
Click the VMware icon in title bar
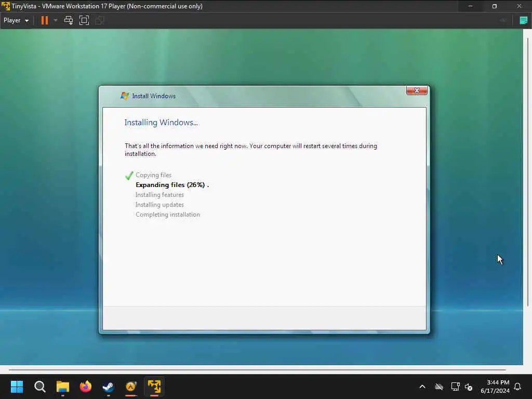[5, 6]
